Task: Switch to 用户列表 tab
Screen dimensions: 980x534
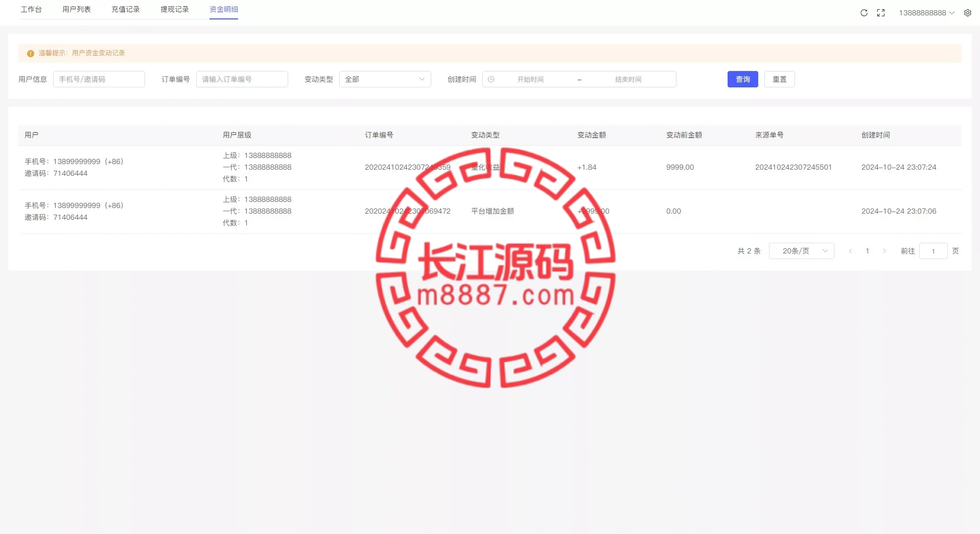Action: tap(77, 9)
